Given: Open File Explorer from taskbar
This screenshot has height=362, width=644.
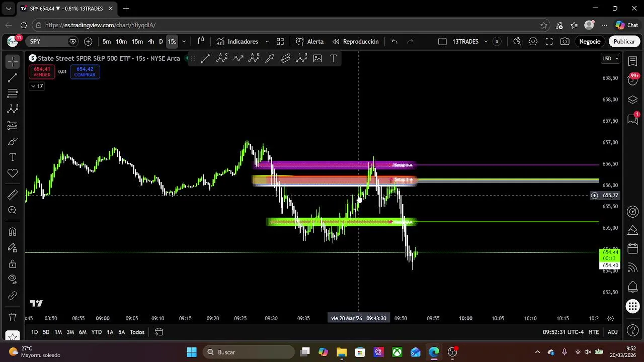Looking at the screenshot, I should 342,352.
